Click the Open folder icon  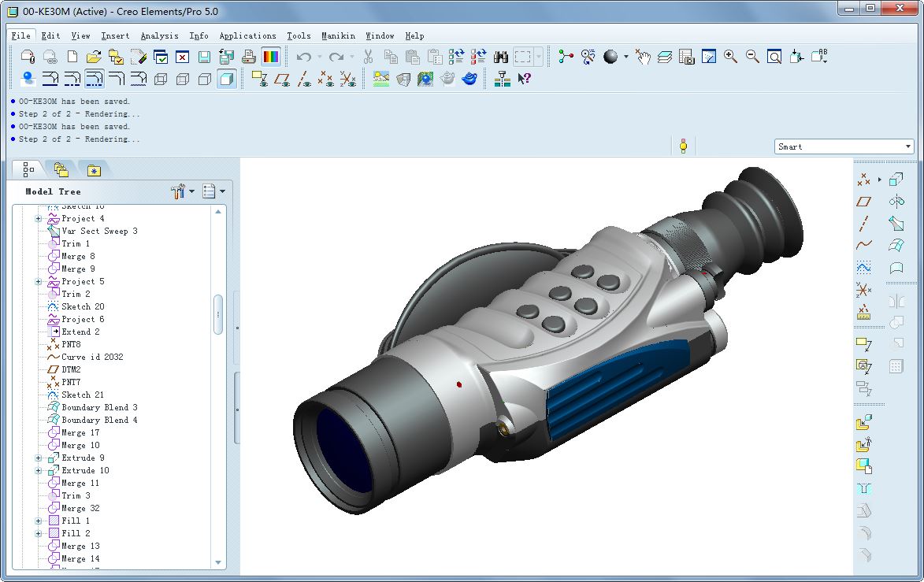94,57
